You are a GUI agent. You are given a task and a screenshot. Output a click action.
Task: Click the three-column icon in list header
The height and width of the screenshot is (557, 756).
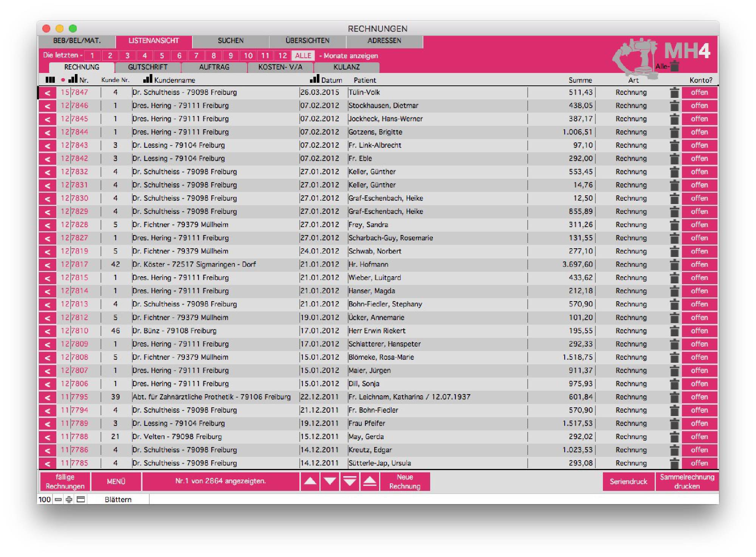tap(50, 80)
